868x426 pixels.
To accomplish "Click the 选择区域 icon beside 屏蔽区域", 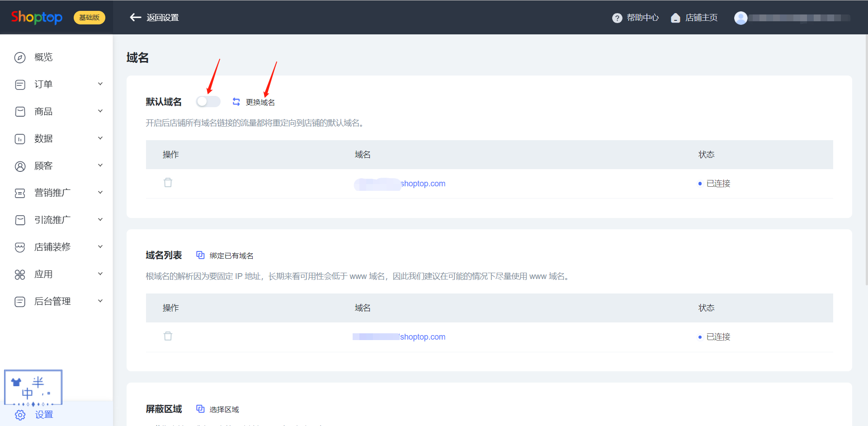I will coord(200,409).
